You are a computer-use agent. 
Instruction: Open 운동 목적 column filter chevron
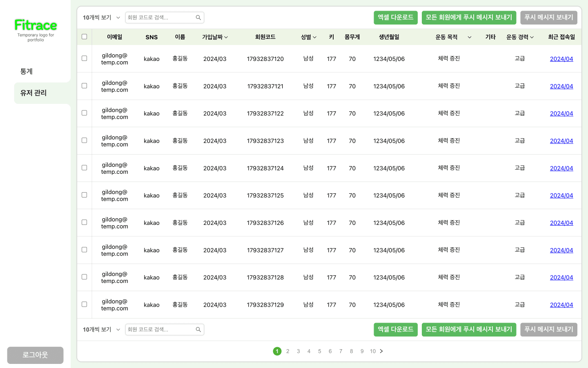(x=470, y=37)
